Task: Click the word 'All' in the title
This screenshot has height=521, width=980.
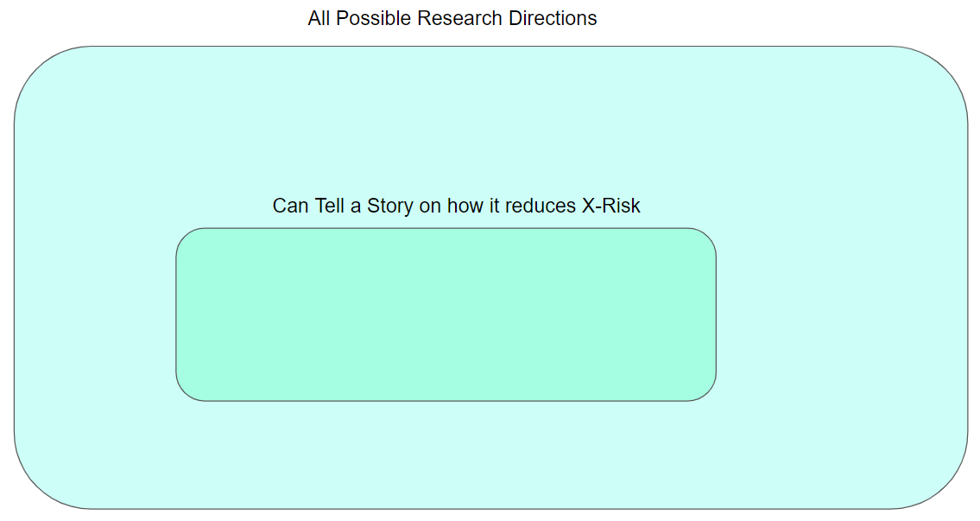Action: 319,18
